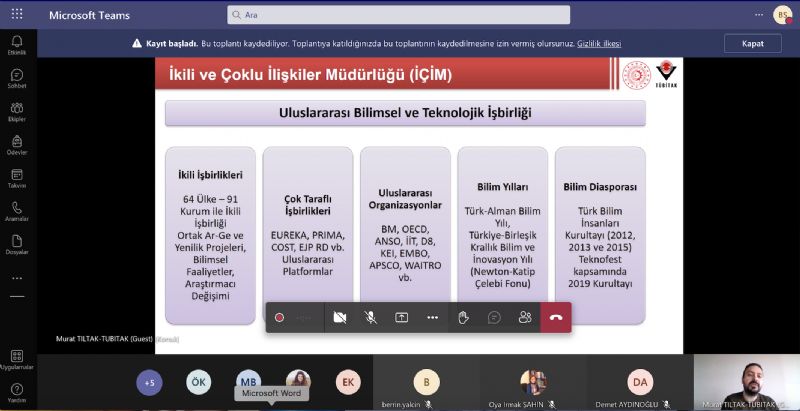Select participant avatar ÖK
Screen dimensions: 800x411
point(198,382)
